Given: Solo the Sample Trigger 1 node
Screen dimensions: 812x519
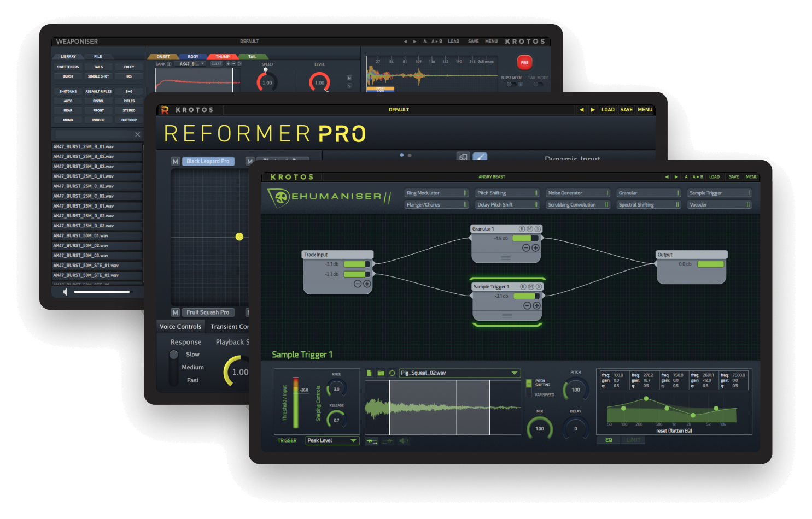Looking at the screenshot, I should coord(539,287).
